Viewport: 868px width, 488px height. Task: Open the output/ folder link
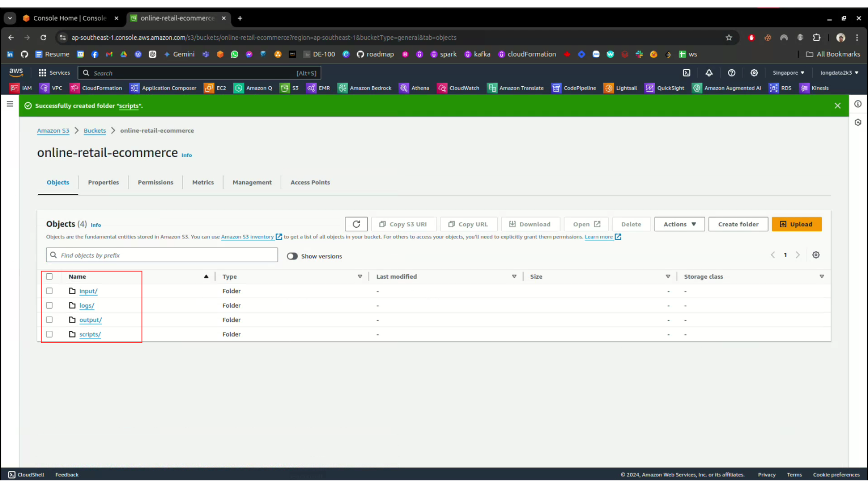point(90,320)
